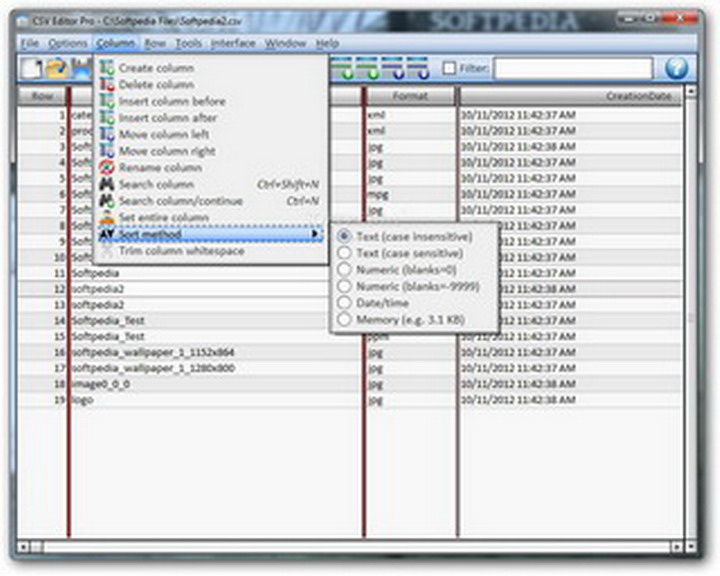Screen dimensions: 720x576
Task: Click the Open file folder icon
Action: pyautogui.click(x=57, y=68)
